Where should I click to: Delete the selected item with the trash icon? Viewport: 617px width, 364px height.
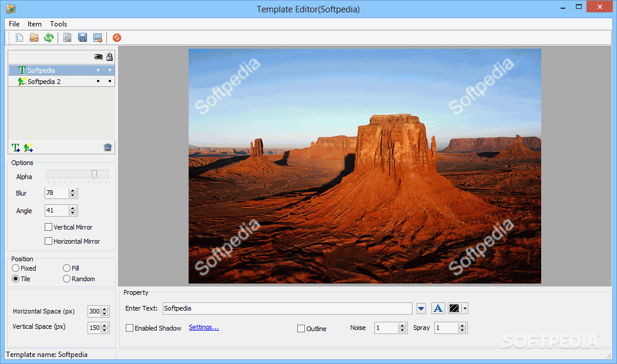click(x=108, y=147)
